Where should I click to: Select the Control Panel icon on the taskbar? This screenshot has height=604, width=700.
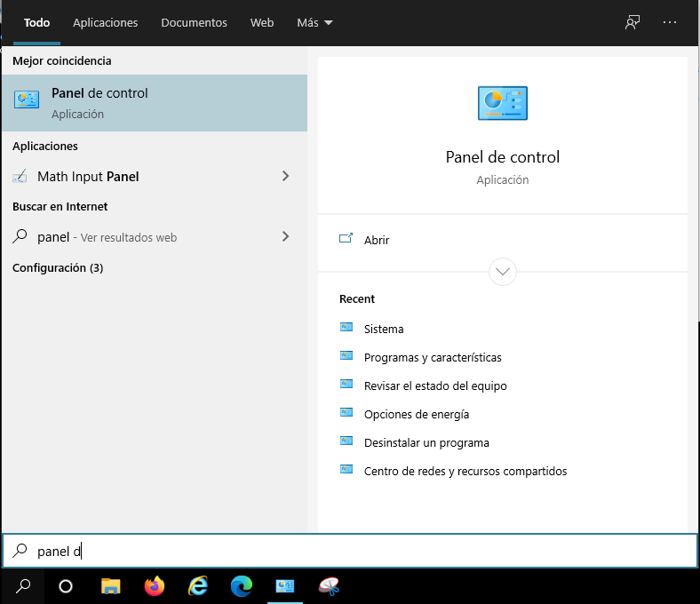click(285, 586)
